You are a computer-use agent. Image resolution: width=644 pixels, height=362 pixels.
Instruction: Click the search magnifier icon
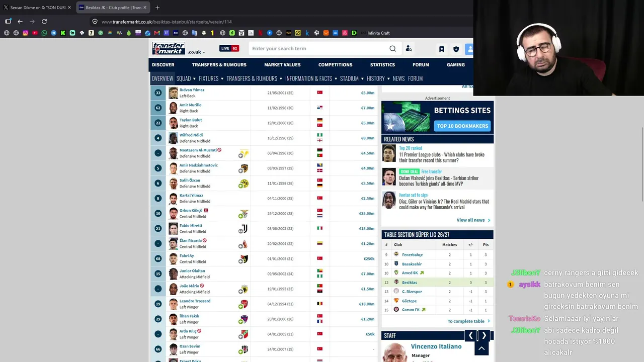[392, 49]
